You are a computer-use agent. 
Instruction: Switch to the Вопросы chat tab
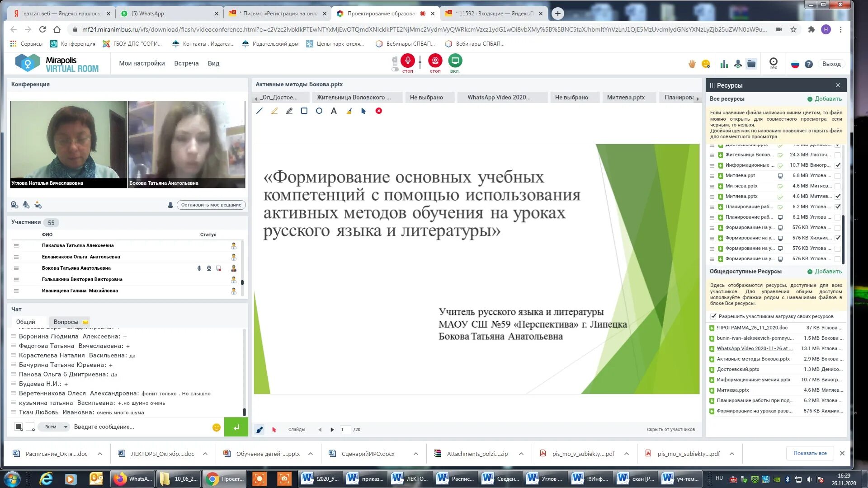[71, 322]
